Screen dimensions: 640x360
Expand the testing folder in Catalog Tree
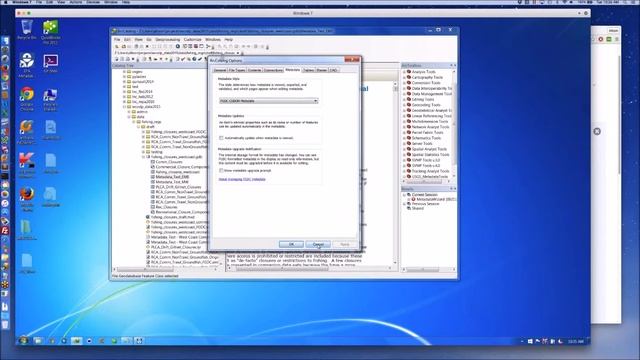point(143,152)
